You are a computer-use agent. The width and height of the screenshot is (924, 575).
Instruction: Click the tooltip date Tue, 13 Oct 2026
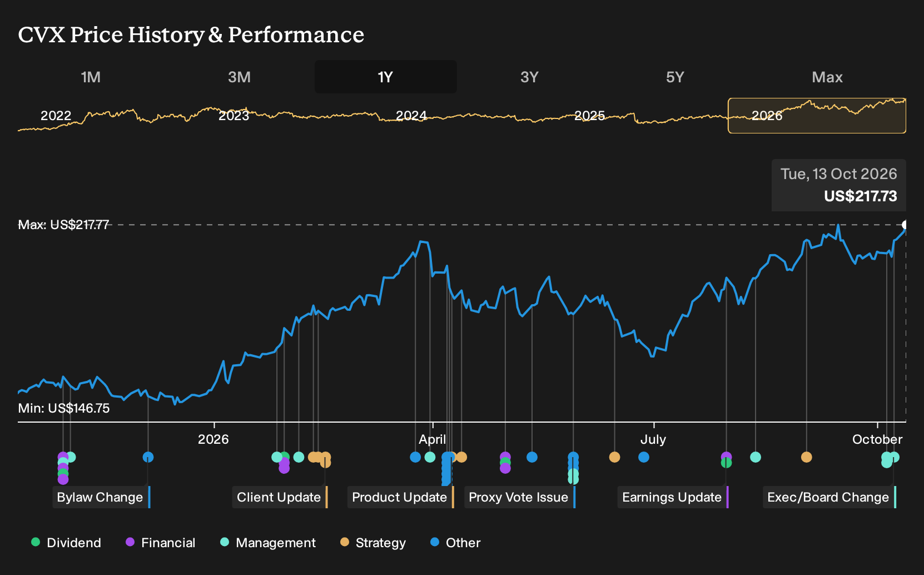(839, 174)
